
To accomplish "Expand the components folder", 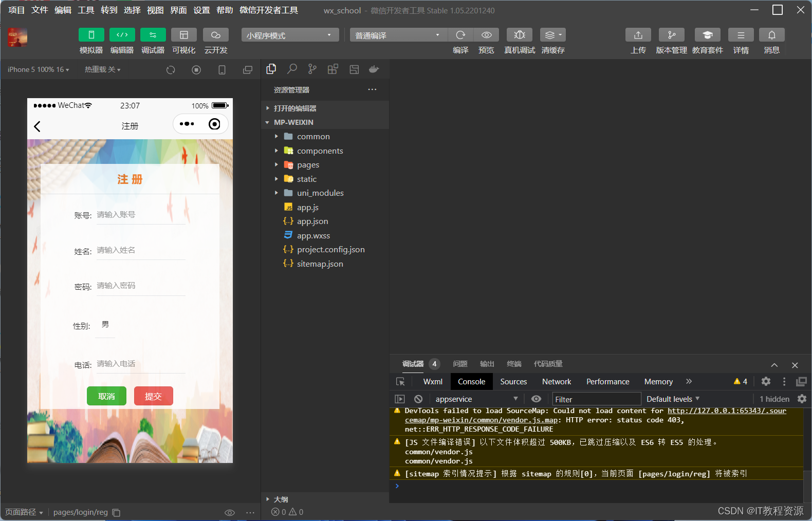I will [325, 151].
